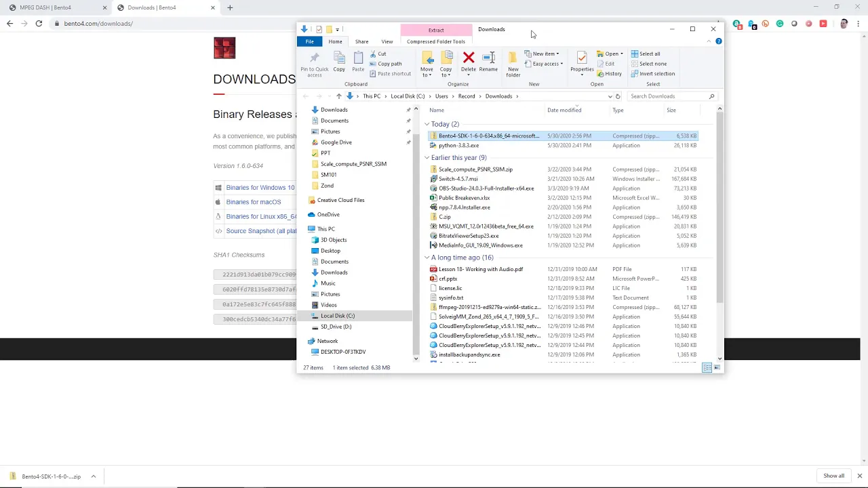Viewport: 868px width, 488px height.
Task: Close the Chrome downloads bar
Action: coord(860,476)
